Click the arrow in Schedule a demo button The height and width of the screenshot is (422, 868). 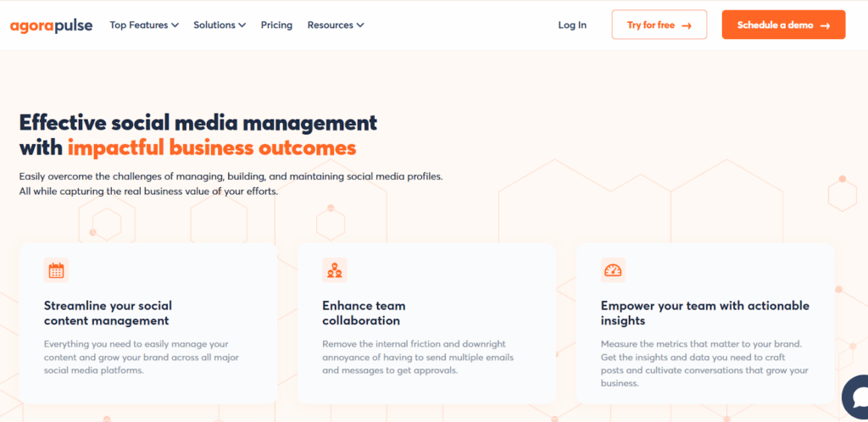pyautogui.click(x=825, y=25)
